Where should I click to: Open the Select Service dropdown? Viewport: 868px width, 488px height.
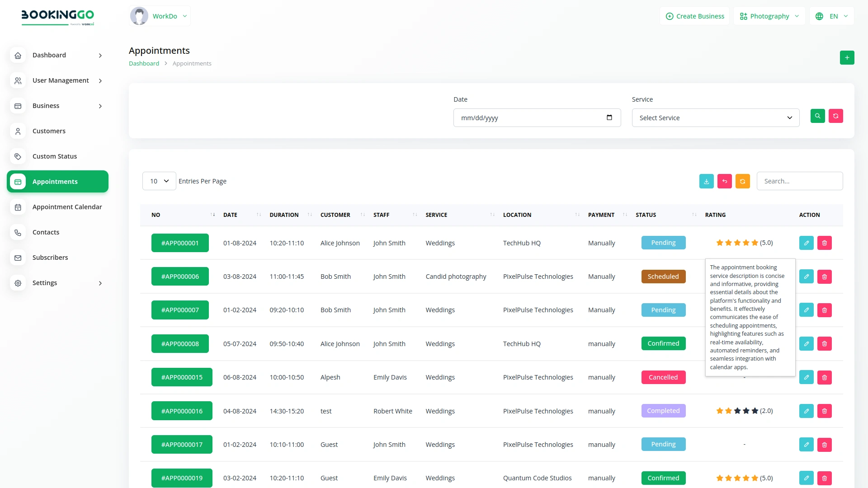pos(715,117)
